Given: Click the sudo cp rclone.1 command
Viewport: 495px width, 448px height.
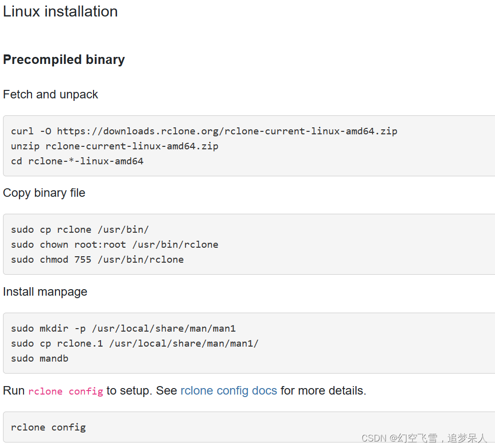Looking at the screenshot, I should (x=135, y=343).
